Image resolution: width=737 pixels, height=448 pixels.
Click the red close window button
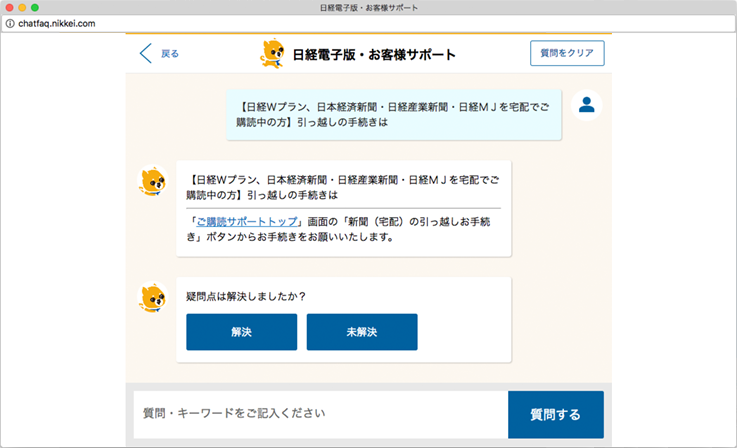click(9, 8)
